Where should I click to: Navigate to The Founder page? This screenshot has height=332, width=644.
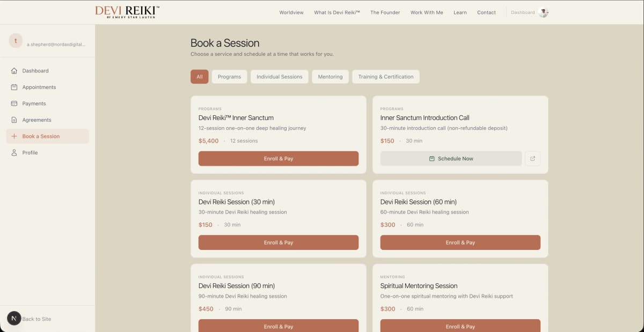pyautogui.click(x=385, y=12)
